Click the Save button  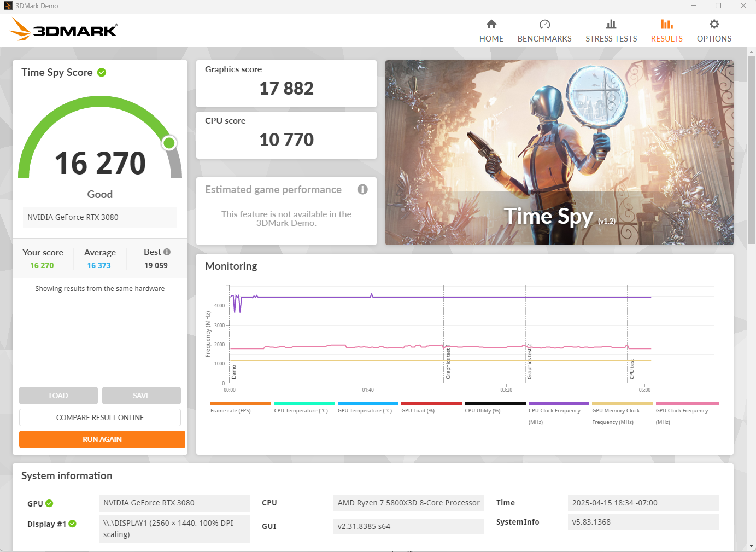click(x=142, y=396)
